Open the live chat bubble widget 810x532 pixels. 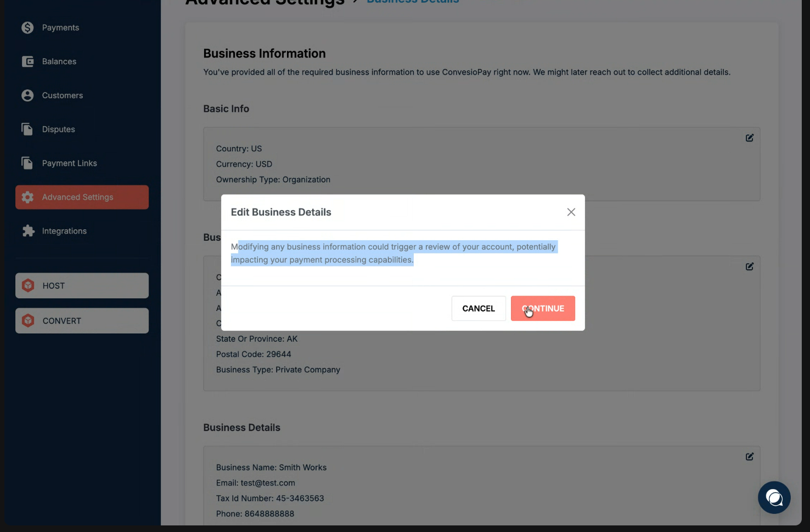[774, 497]
